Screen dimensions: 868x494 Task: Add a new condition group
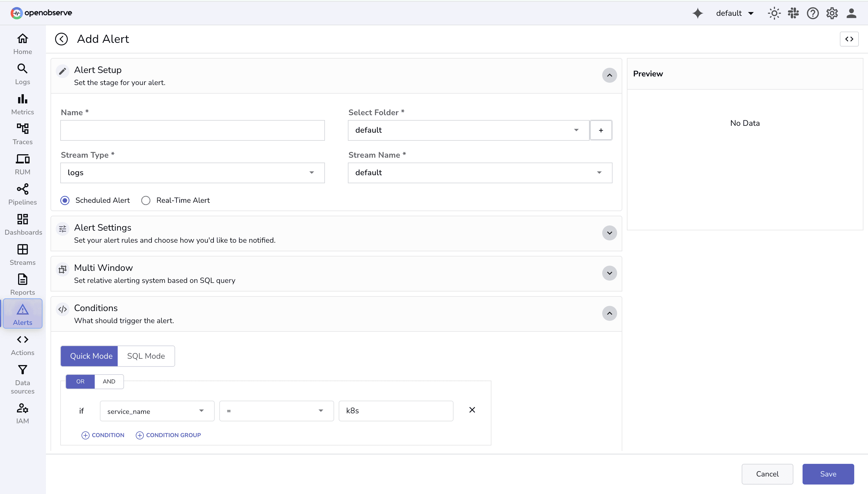tap(168, 435)
